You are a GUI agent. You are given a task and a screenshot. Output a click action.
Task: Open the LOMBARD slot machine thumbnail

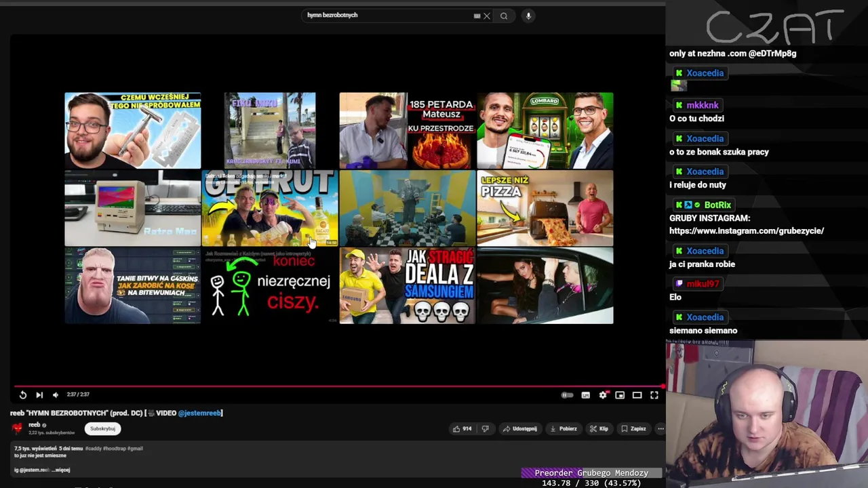click(545, 130)
